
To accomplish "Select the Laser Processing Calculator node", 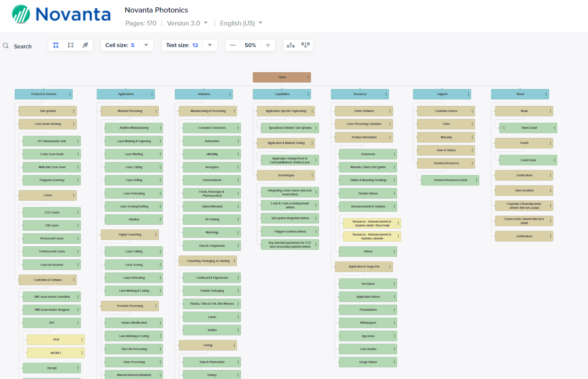I will 364,124.
